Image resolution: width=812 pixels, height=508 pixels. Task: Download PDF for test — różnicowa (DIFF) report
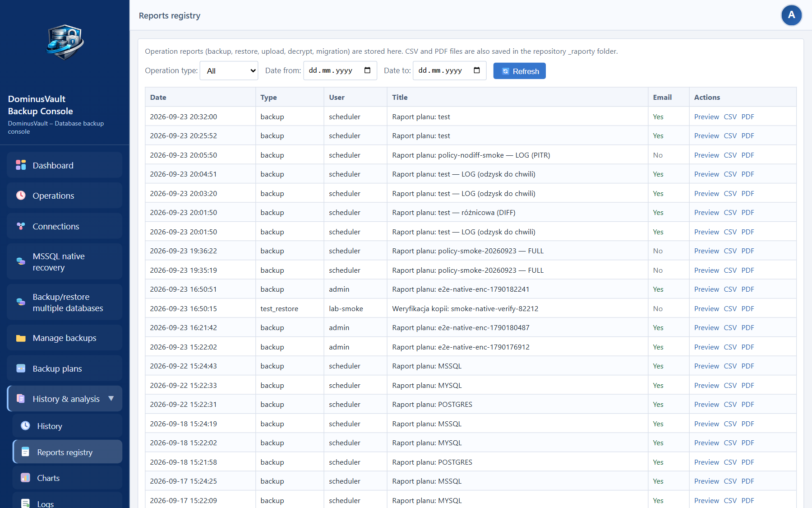(747, 212)
